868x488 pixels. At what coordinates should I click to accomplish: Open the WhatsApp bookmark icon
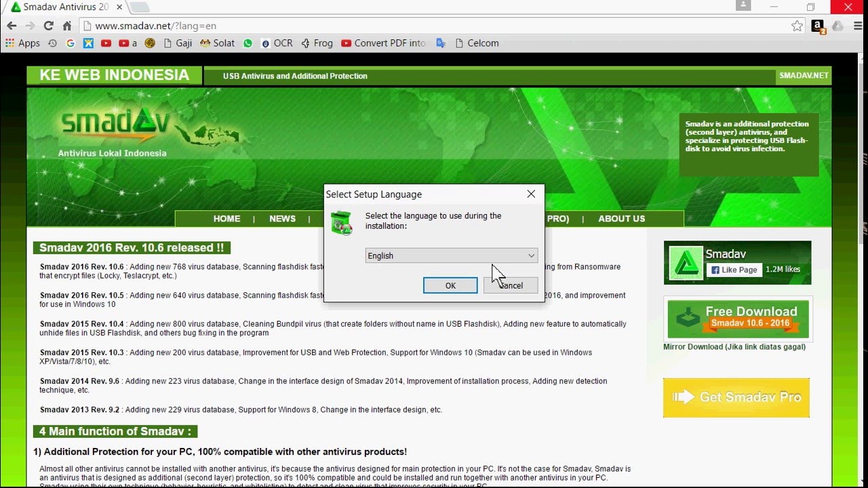[x=248, y=43]
